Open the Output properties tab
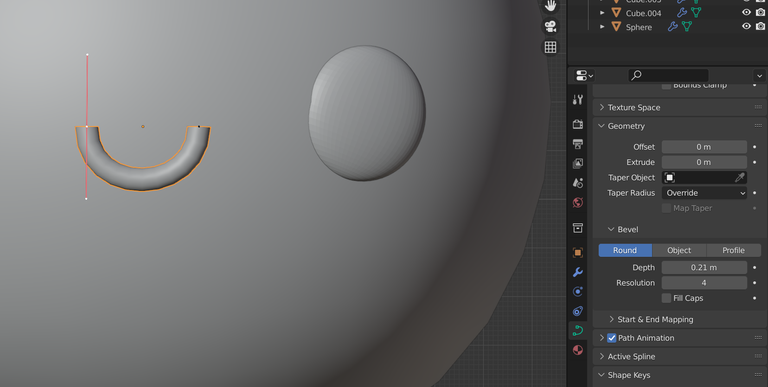Screen dimensions: 768x387 point(578,144)
